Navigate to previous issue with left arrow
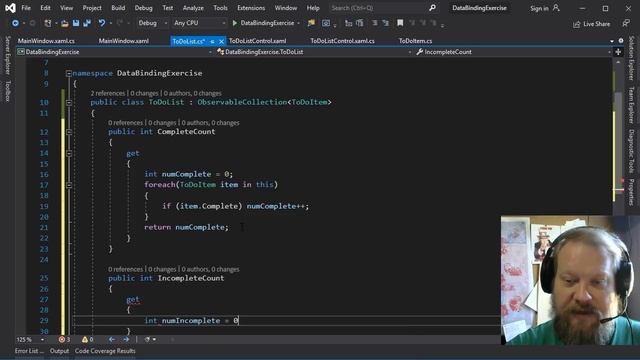 coord(111,339)
